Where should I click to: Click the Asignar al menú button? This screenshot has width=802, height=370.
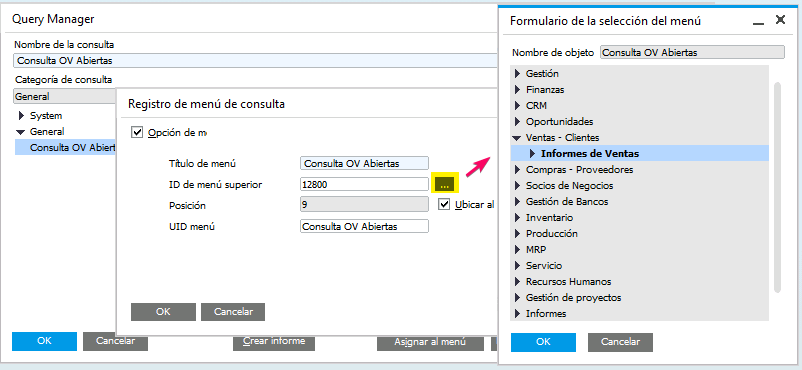point(430,342)
